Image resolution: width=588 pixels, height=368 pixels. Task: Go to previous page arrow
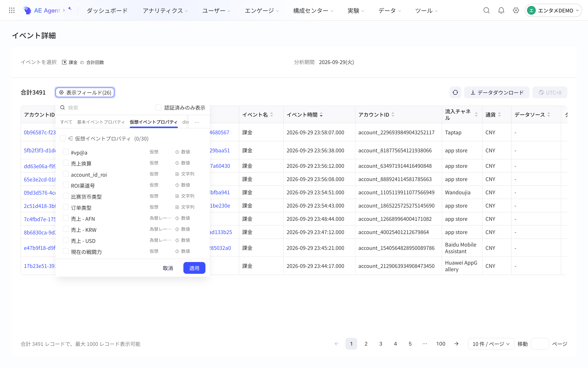(336, 344)
